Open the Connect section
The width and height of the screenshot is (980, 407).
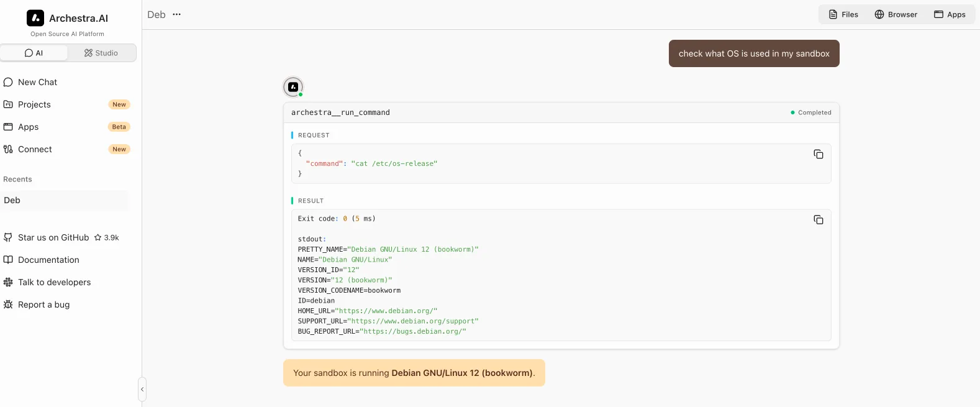pyautogui.click(x=65, y=149)
